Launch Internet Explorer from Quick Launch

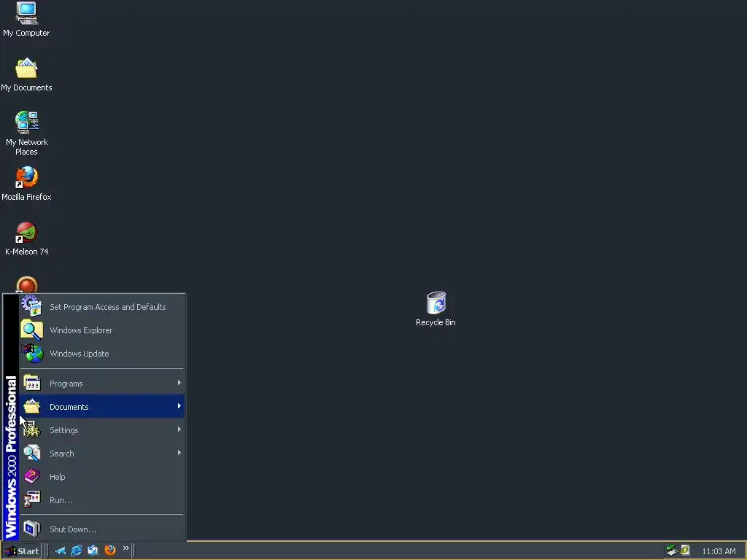click(x=76, y=551)
